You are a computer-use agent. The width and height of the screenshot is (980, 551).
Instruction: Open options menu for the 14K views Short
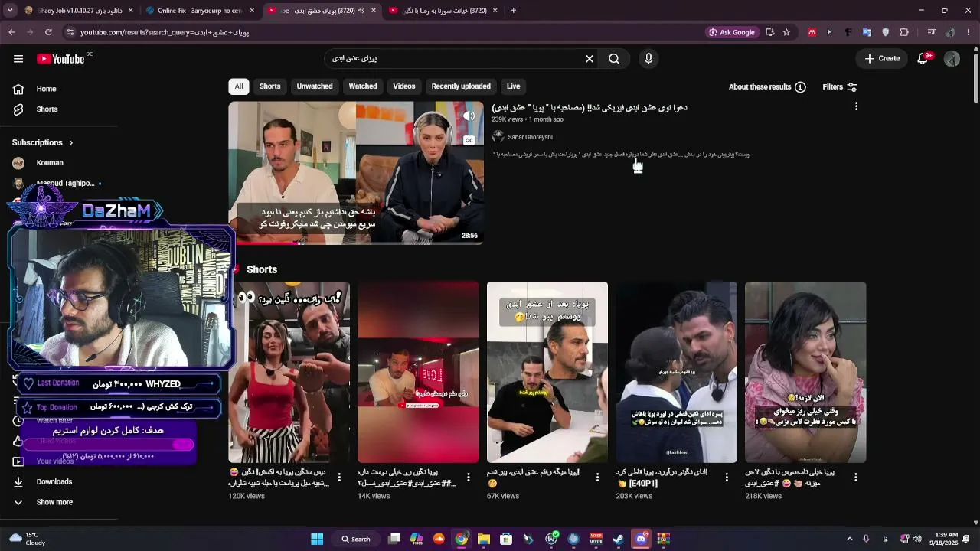coord(469,478)
